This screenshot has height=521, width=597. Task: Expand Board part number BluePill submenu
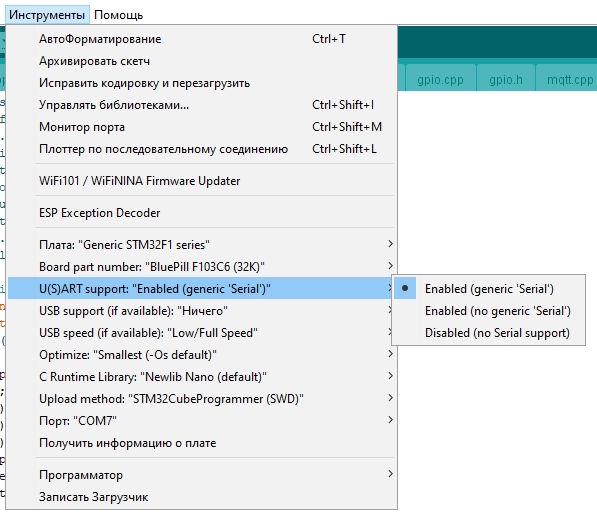pos(201,266)
